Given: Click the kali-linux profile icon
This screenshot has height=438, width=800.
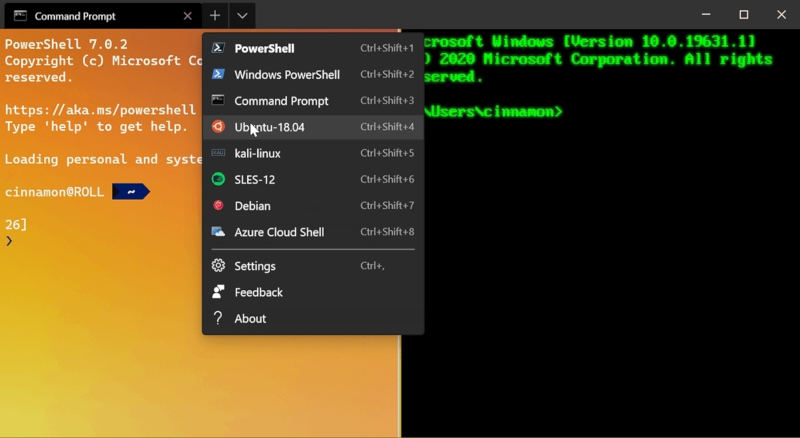Looking at the screenshot, I should click(218, 153).
